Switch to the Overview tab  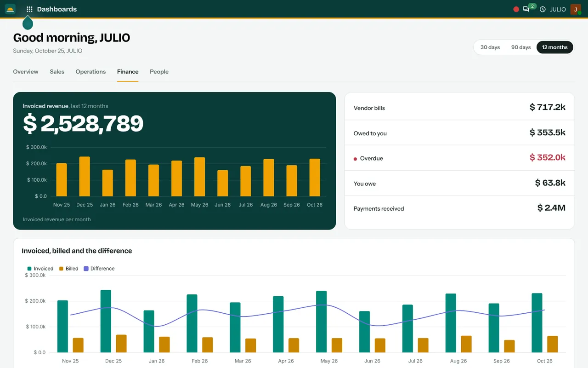point(26,72)
